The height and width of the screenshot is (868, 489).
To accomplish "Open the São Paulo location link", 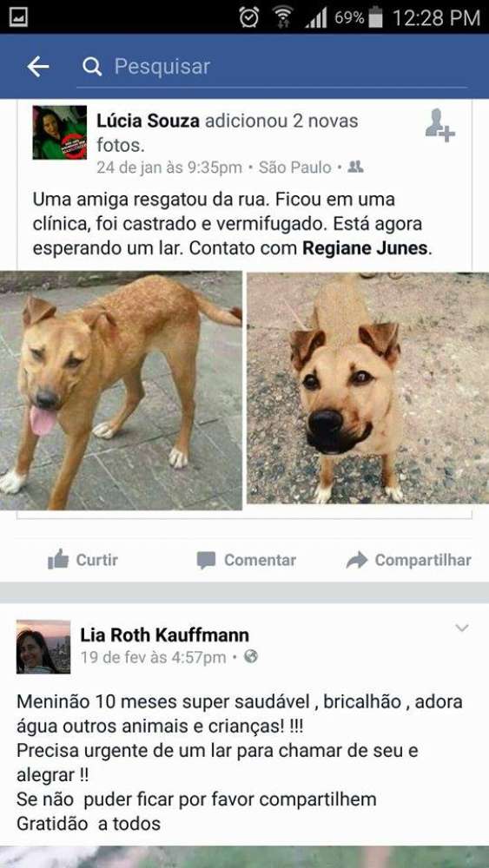I will (x=295, y=168).
